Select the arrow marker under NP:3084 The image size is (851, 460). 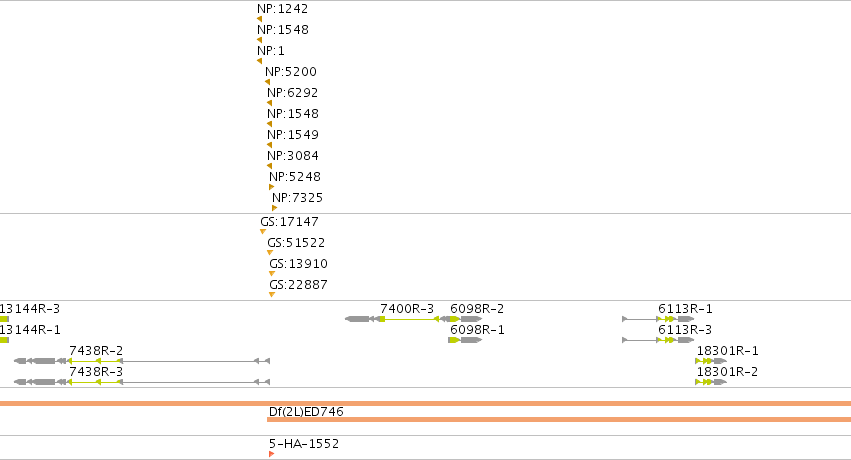click(269, 166)
